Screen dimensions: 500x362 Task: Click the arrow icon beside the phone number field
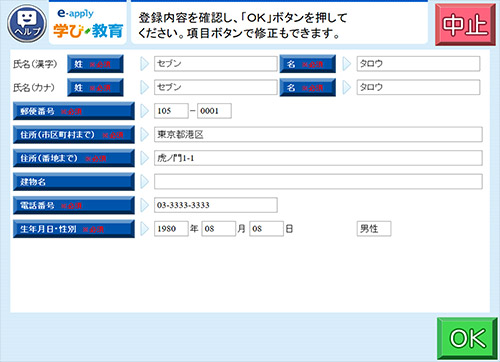[x=144, y=205]
